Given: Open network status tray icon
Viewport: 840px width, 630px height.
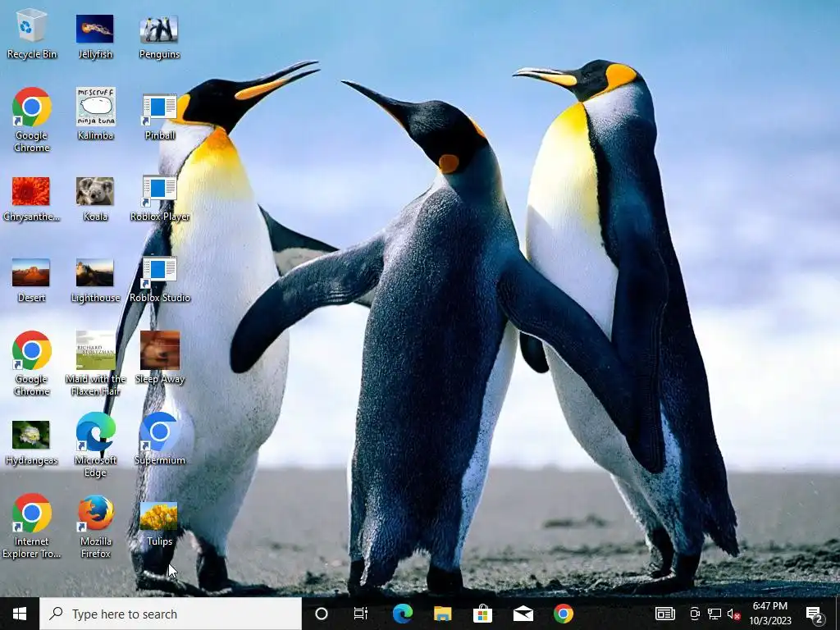Looking at the screenshot, I should pos(714,614).
